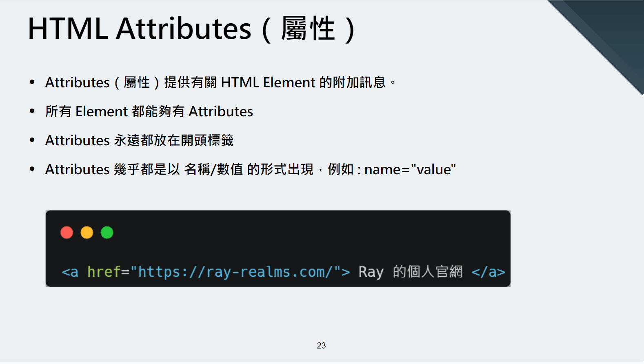Click the green dot in the code window
This screenshot has height=364, width=644.
(107, 233)
